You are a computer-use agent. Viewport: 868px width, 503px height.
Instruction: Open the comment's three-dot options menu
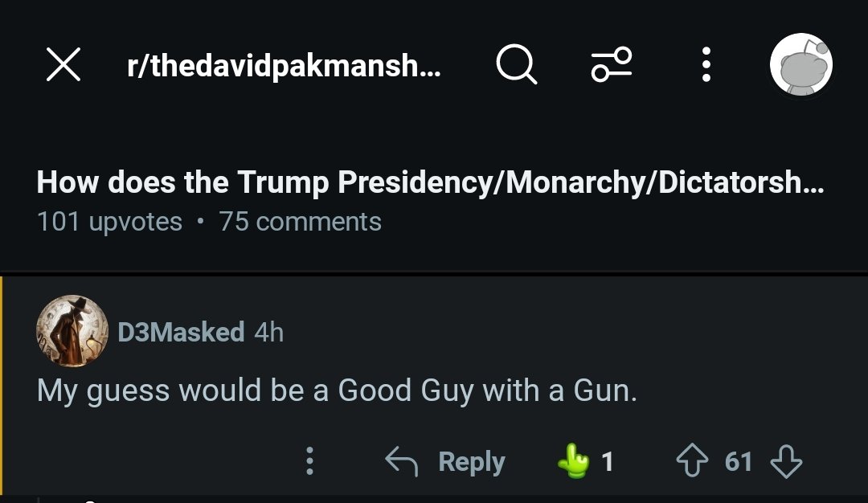click(x=309, y=462)
